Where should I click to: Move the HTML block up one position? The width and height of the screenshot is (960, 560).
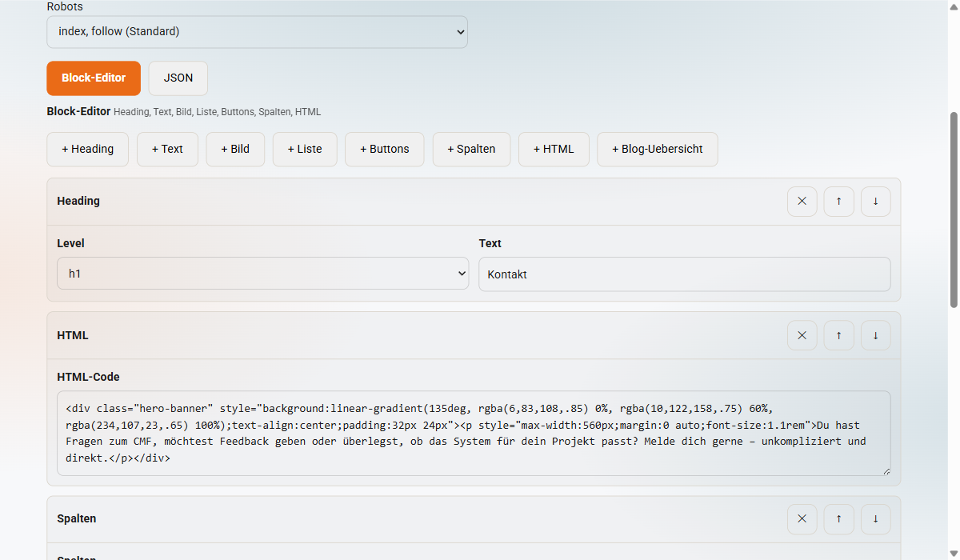click(838, 335)
